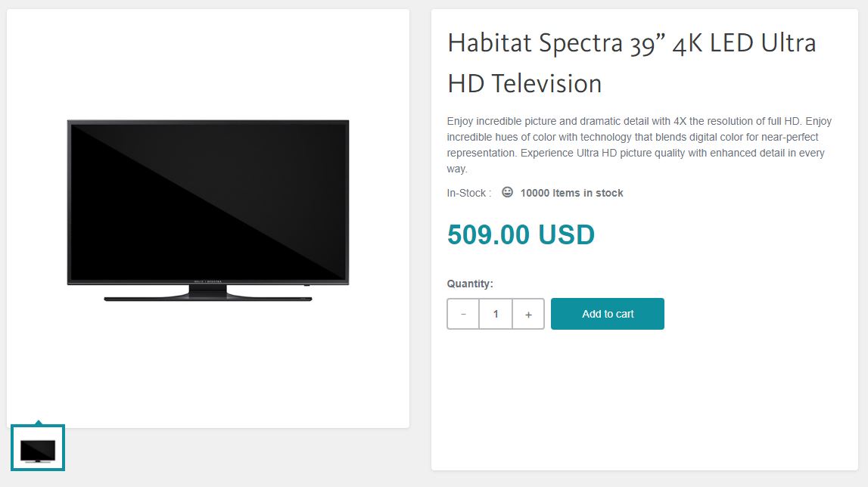
Task: Click the In-Stock label
Action: [469, 193]
